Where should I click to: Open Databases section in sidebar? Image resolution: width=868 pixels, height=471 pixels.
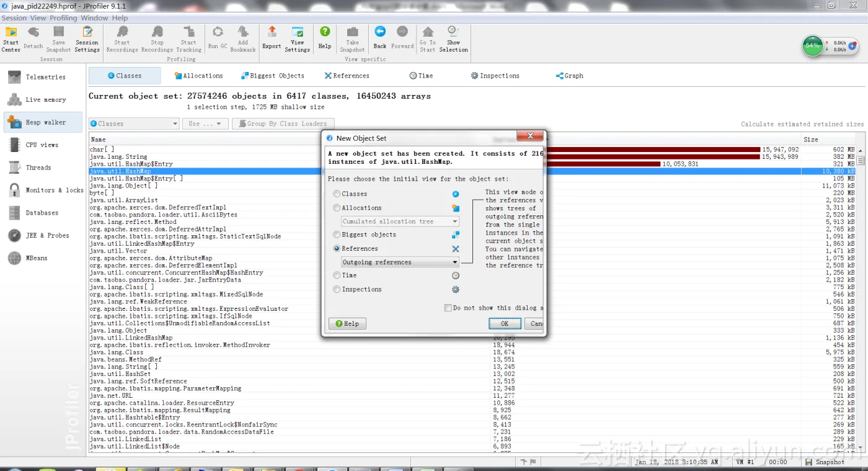[43, 213]
